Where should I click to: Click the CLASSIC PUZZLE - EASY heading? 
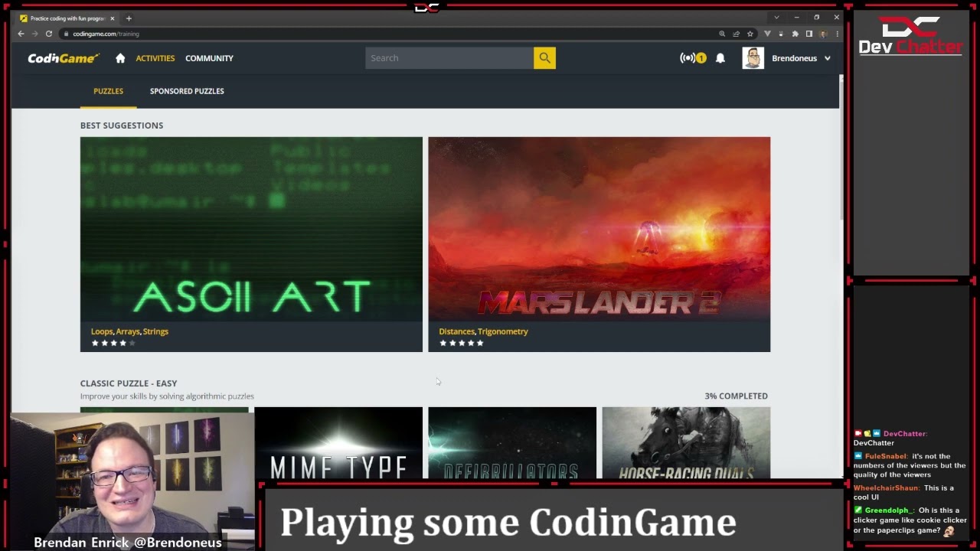tap(129, 383)
